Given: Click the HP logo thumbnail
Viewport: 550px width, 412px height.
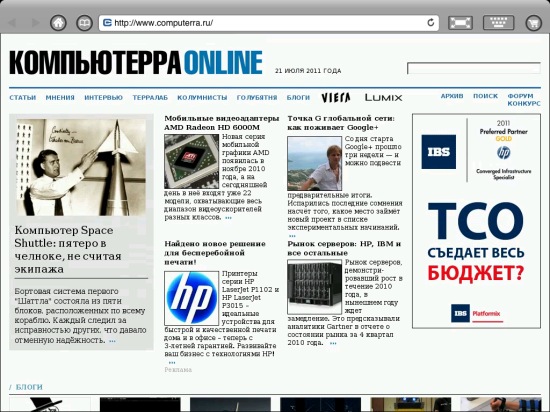Looking at the screenshot, I should point(192,298).
